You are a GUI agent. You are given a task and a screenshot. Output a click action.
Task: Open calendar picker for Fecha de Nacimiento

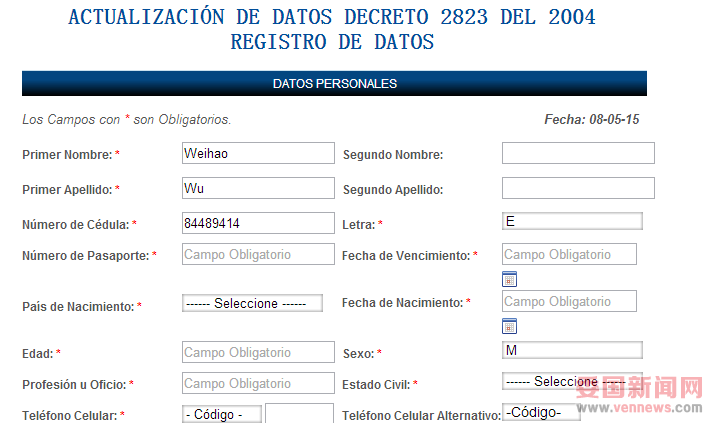tap(509, 326)
